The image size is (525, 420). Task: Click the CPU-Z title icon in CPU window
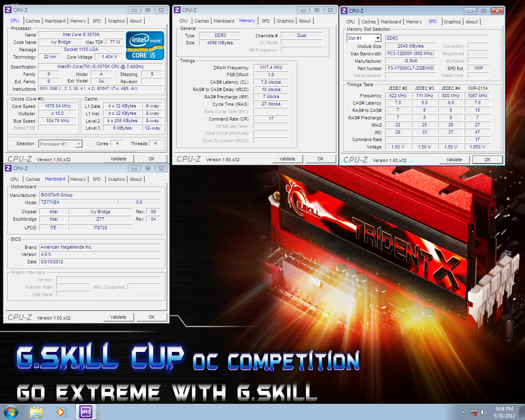(8, 10)
